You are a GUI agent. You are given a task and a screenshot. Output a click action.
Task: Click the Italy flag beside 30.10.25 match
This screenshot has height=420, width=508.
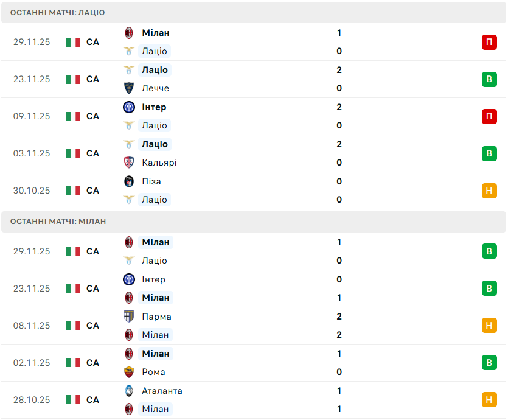point(74,191)
